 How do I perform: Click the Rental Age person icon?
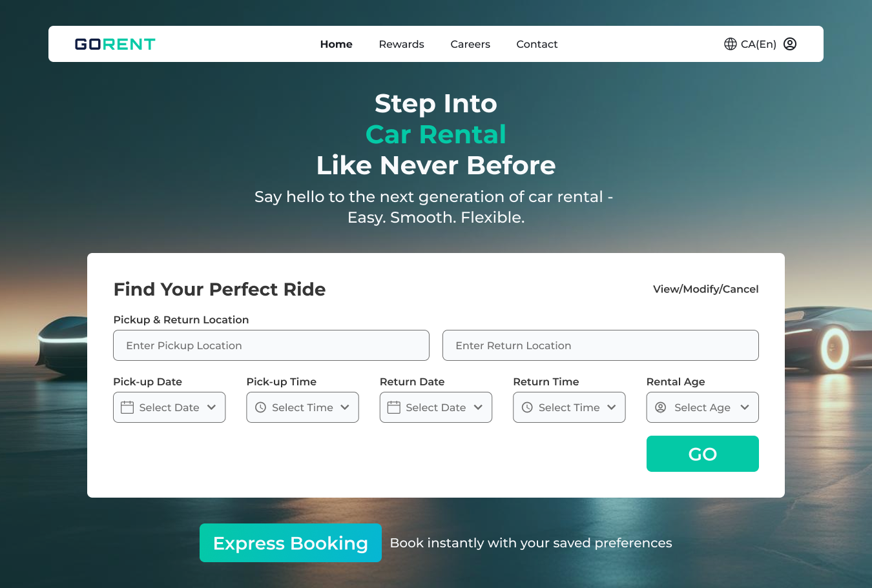pos(660,407)
